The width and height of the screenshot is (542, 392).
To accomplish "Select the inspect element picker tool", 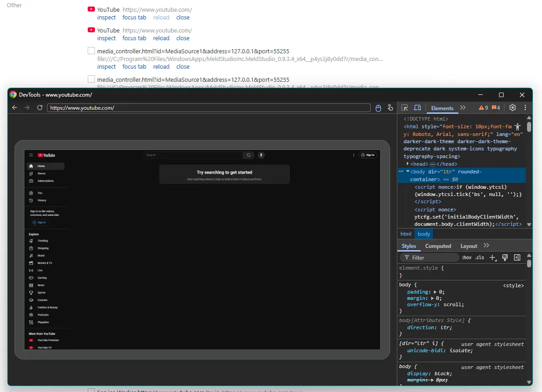I will point(405,107).
